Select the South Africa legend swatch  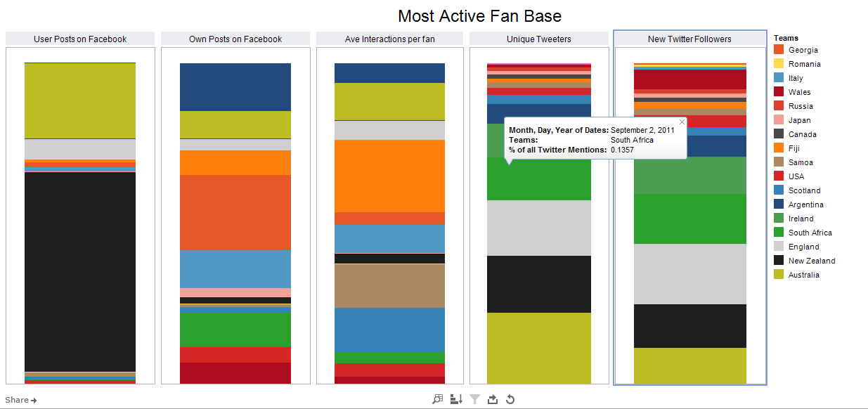[779, 233]
